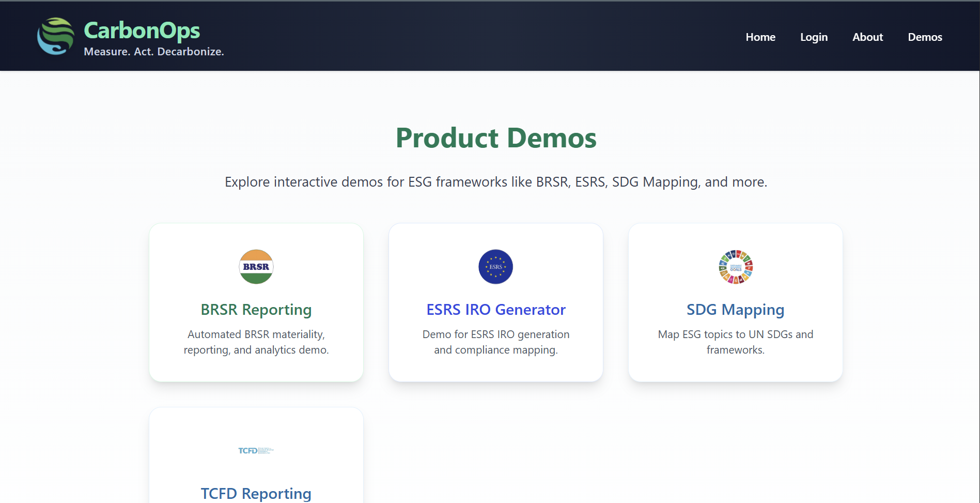
Task: Click the BRSR Reporting circular emblem
Action: (x=256, y=266)
